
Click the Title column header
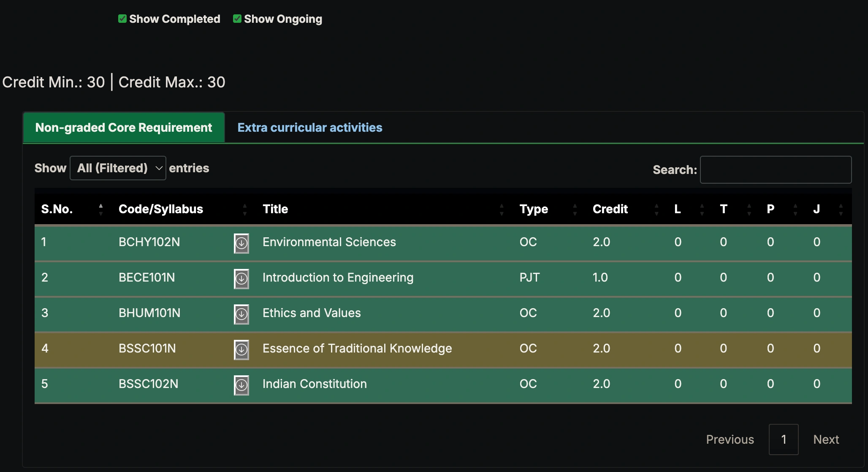pyautogui.click(x=275, y=209)
